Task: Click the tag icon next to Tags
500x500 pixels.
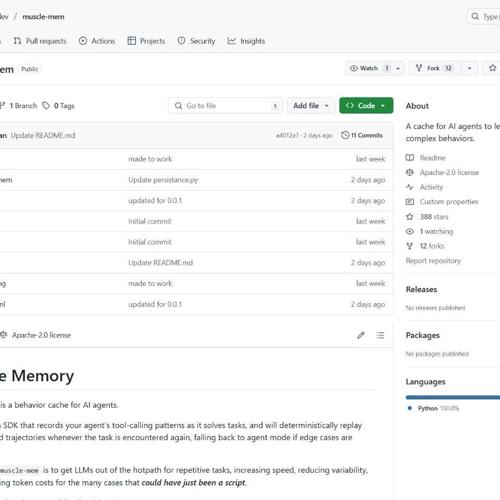Action: point(46,106)
